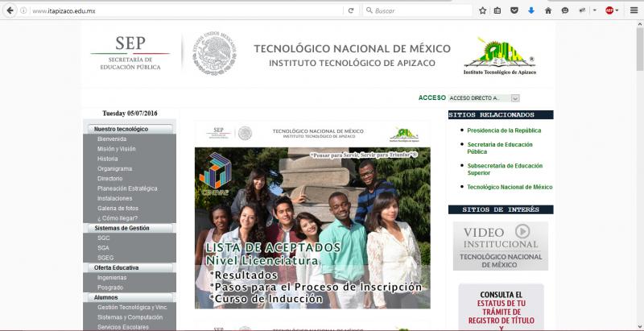Expand the Oferta Educativa sidebar section
The width and height of the screenshot is (644, 331).
[129, 267]
